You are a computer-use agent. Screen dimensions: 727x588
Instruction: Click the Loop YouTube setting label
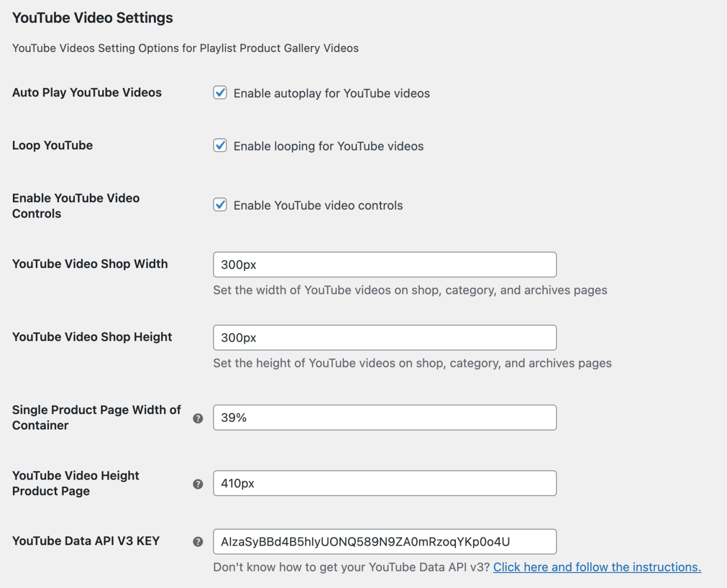click(52, 146)
